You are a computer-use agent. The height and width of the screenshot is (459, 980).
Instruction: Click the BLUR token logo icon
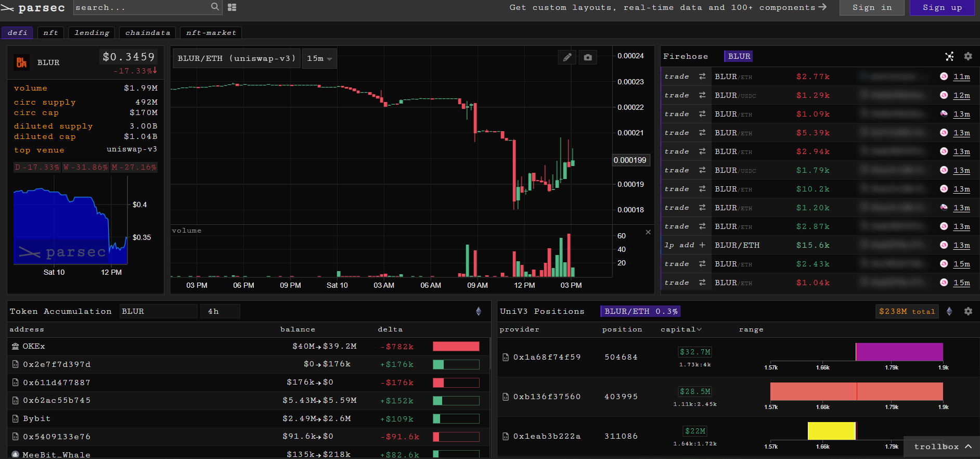[21, 62]
